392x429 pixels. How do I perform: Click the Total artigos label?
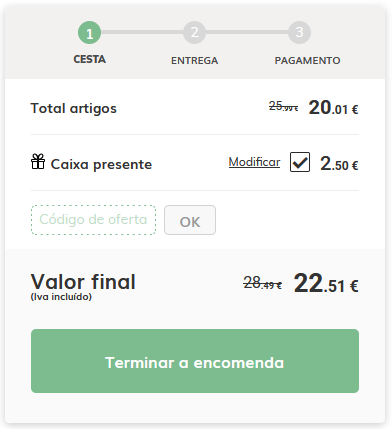pos(74,109)
